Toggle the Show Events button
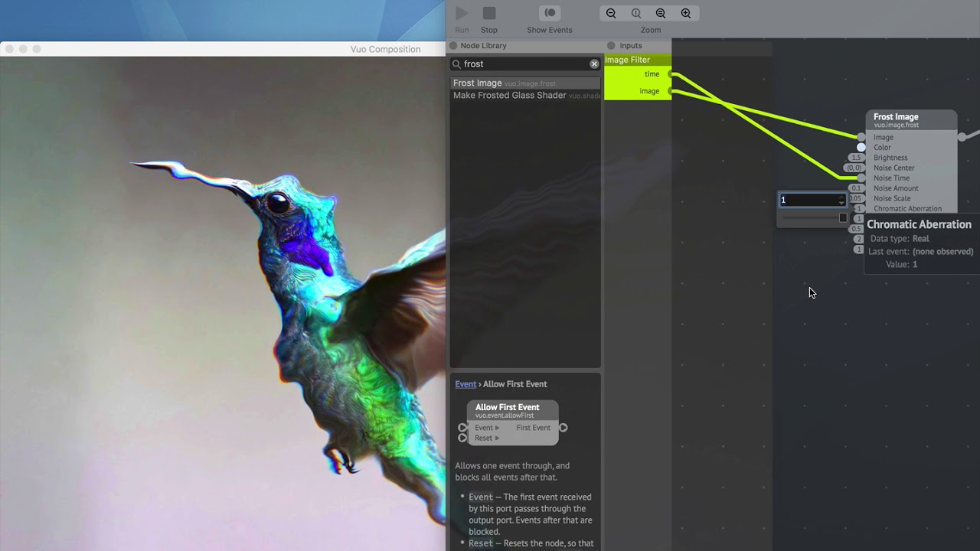The width and height of the screenshot is (980, 551). pyautogui.click(x=550, y=14)
